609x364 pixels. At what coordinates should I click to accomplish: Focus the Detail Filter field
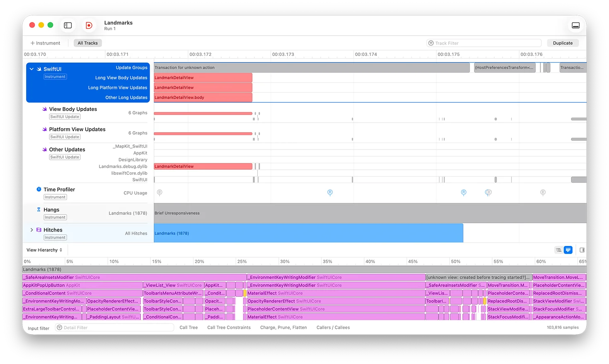tap(114, 328)
